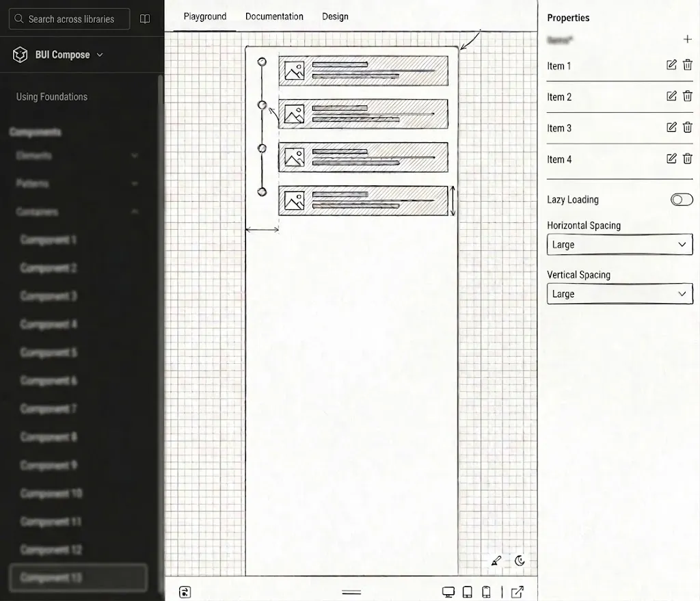Click the first list card thumbnail
The width and height of the screenshot is (700, 601).
pyautogui.click(x=294, y=70)
